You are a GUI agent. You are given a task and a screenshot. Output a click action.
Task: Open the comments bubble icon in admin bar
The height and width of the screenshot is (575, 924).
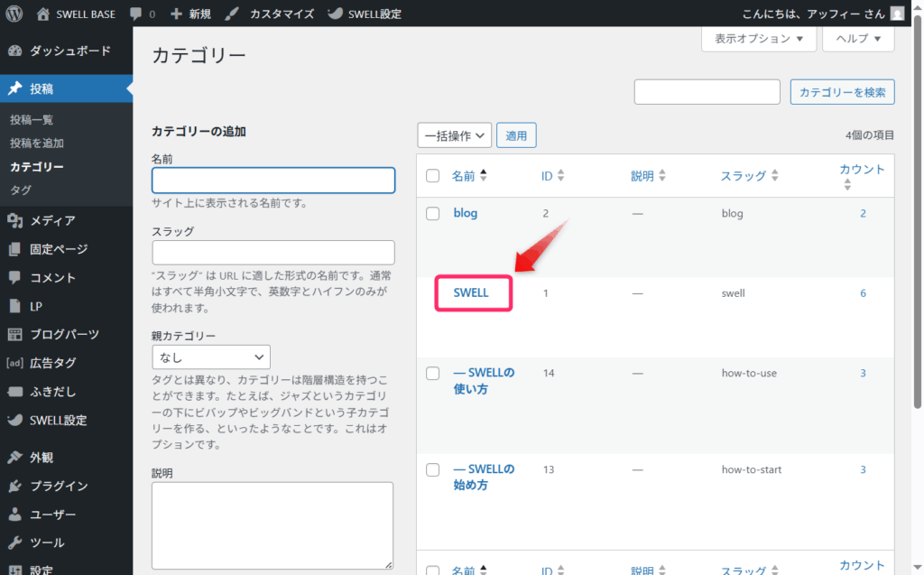[135, 14]
